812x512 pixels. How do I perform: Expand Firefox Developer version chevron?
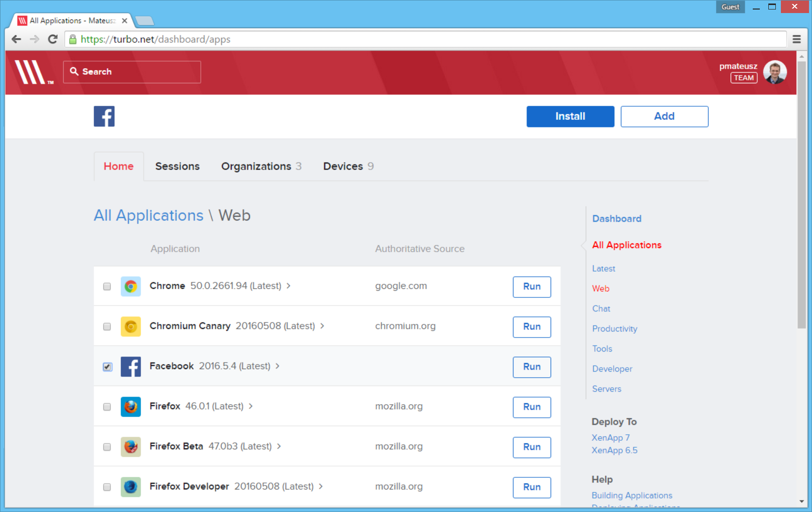[321, 486]
